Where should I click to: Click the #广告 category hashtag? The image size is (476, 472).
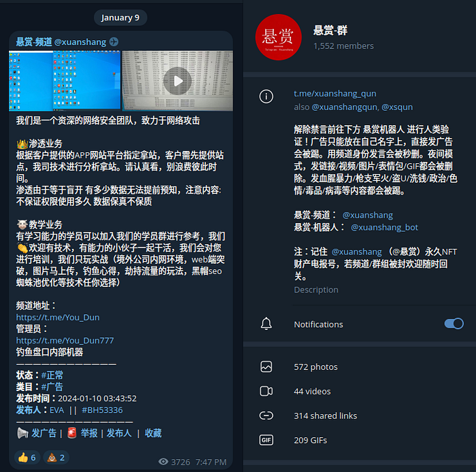click(52, 387)
